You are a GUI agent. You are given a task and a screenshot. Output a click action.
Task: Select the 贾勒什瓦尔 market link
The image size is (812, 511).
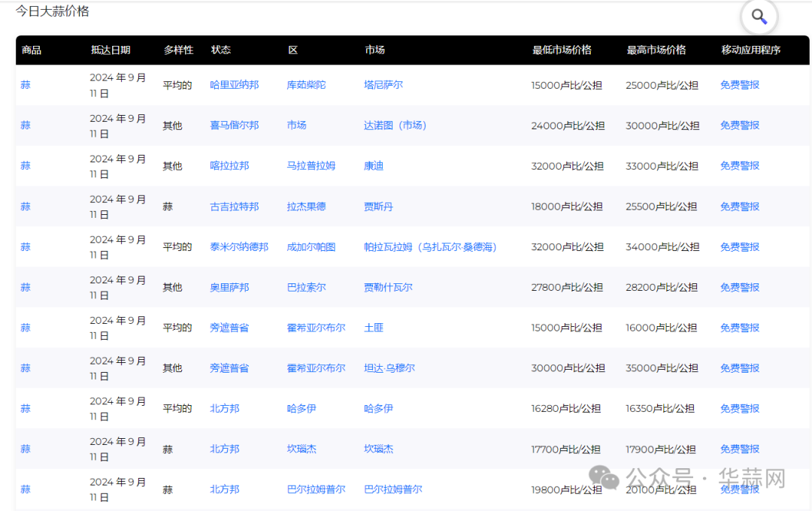(x=388, y=288)
